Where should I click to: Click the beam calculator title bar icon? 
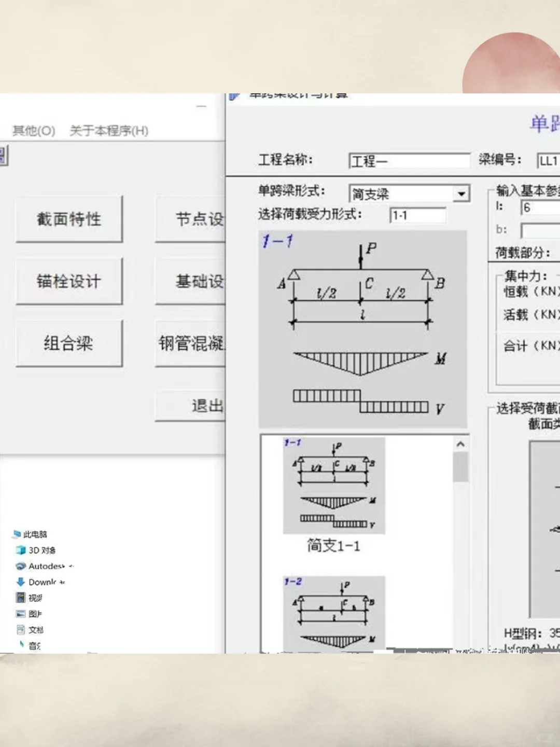pyautogui.click(x=234, y=96)
